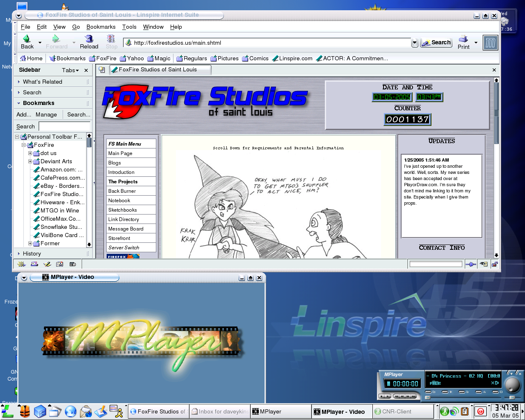
Task: Open the Regulars bookmark folder
Action: pos(192,58)
